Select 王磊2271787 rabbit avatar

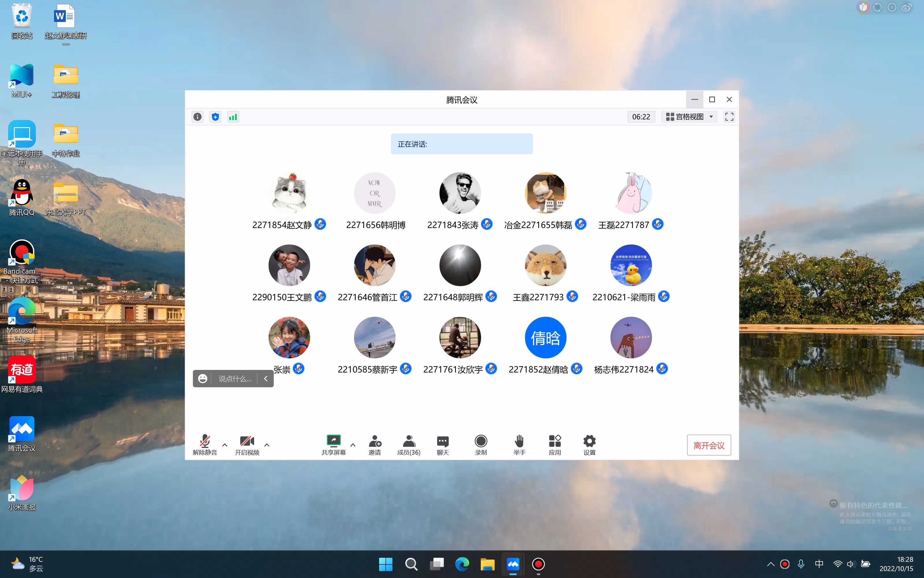pyautogui.click(x=631, y=193)
